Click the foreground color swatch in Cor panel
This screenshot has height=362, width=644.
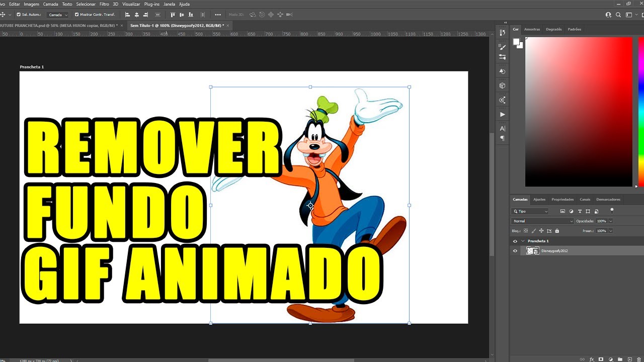pos(516,42)
